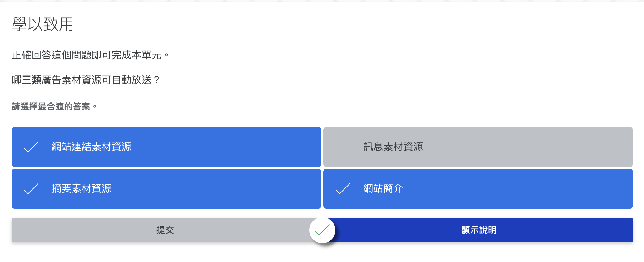The image size is (644, 262).
Task: Click the bold 三類 word in question
Action: point(32,80)
